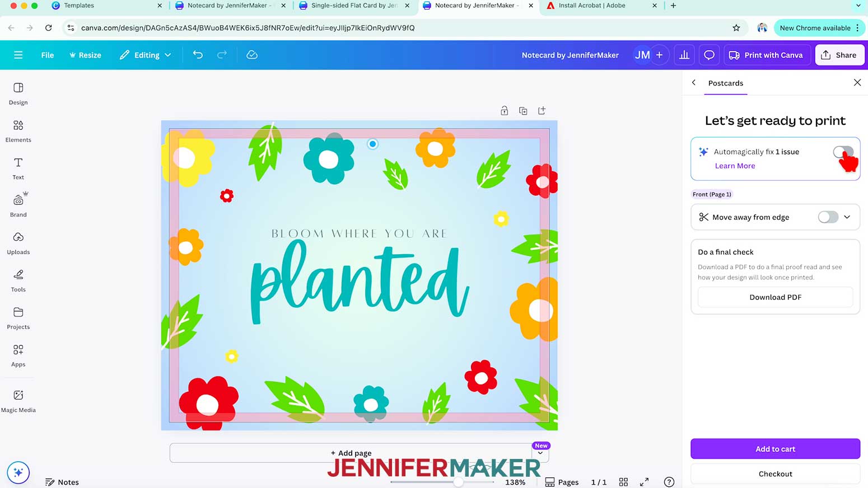Select the planted script text on canvas
Image resolution: width=868 pixels, height=488 pixels.
pos(359,283)
